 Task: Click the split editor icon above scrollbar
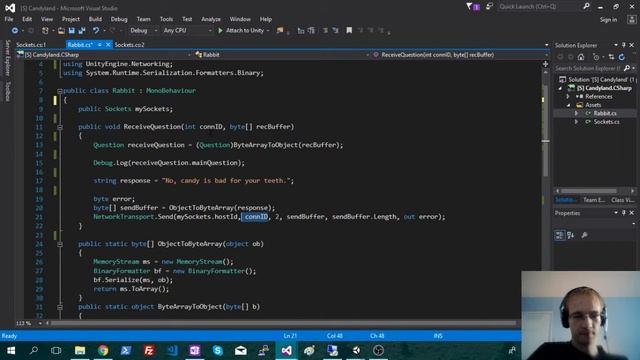pyautogui.click(x=546, y=64)
